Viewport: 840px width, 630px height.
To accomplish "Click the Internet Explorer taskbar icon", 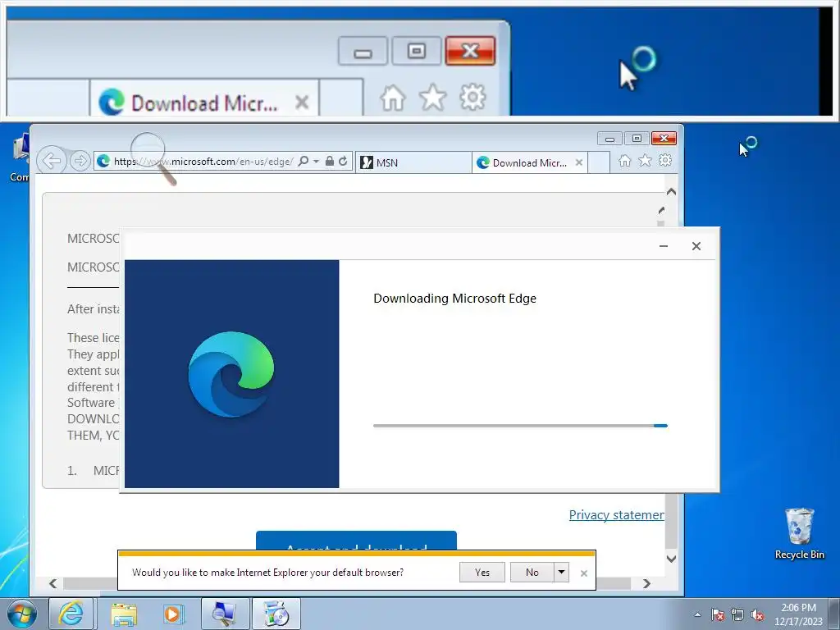I will [x=71, y=614].
